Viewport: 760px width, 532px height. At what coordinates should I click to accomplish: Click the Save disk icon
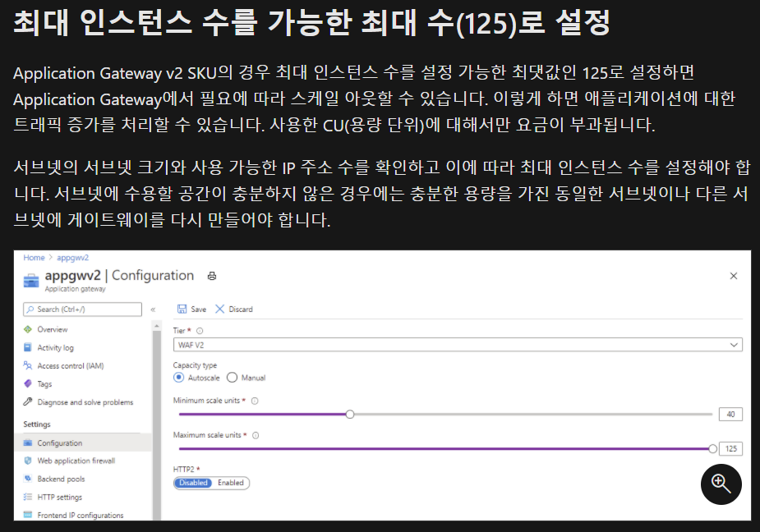coord(182,310)
